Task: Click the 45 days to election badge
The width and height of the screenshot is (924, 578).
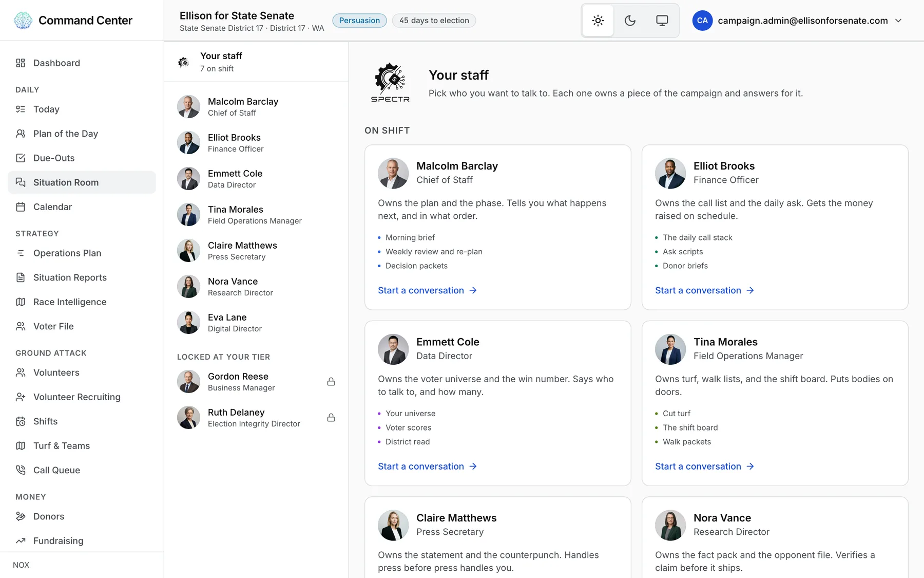Action: tap(434, 21)
